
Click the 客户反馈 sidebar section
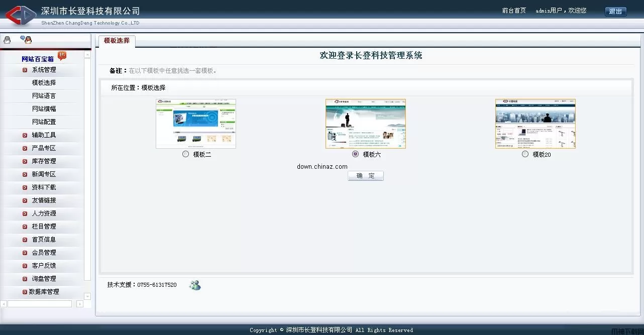click(x=44, y=266)
